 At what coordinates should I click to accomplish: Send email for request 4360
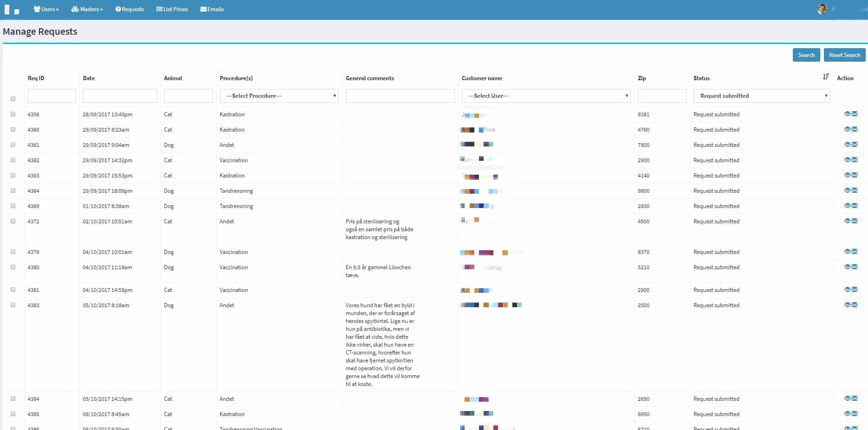(855, 129)
